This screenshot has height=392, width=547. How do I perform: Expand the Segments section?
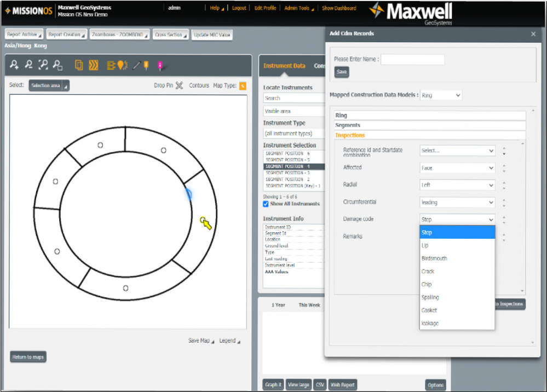click(430, 125)
